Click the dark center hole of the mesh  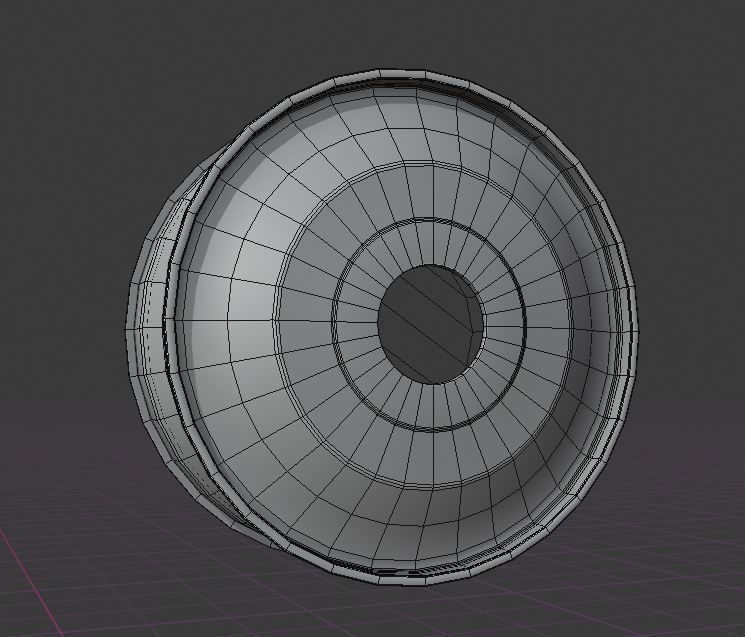(431, 324)
